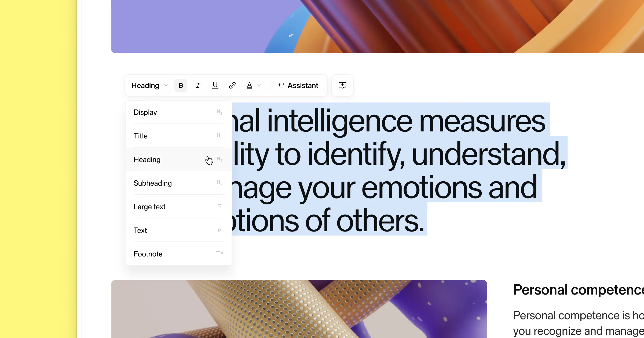Click the Assistant button label
644x338 pixels.
point(303,85)
